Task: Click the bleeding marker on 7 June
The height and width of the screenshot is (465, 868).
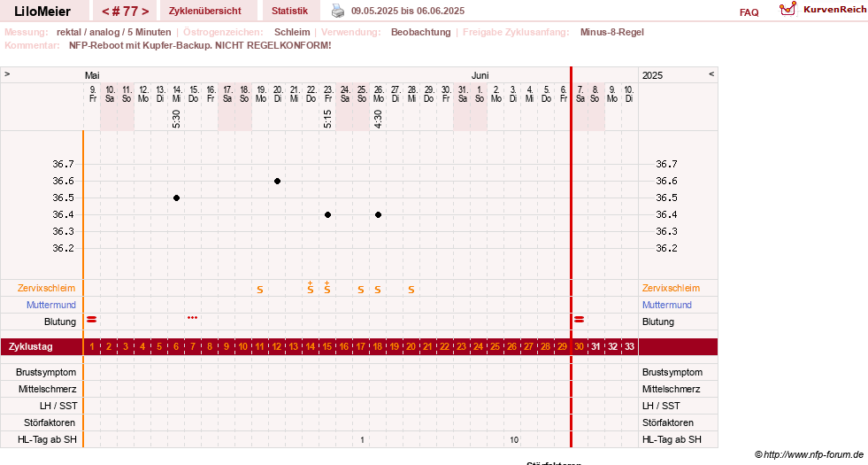Action: point(579,319)
